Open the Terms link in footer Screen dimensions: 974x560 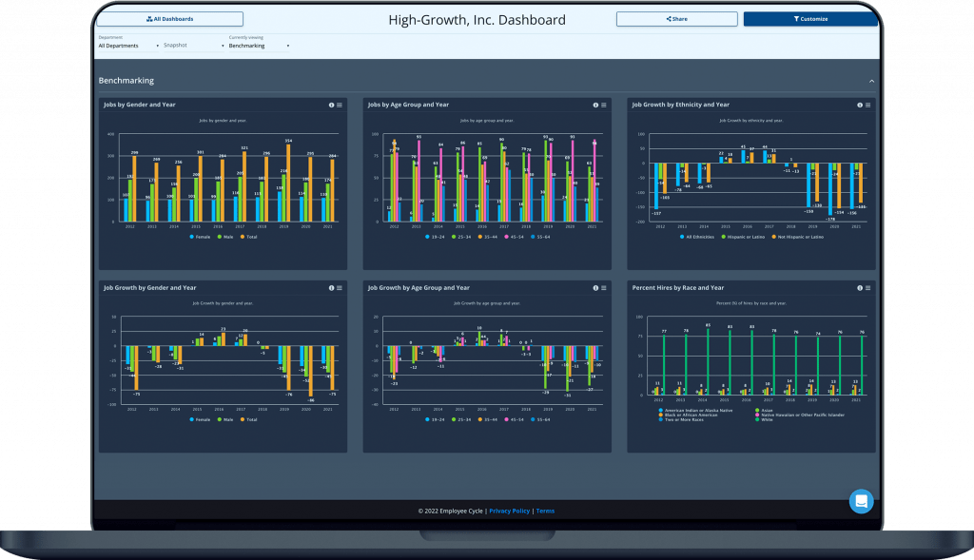pyautogui.click(x=545, y=511)
